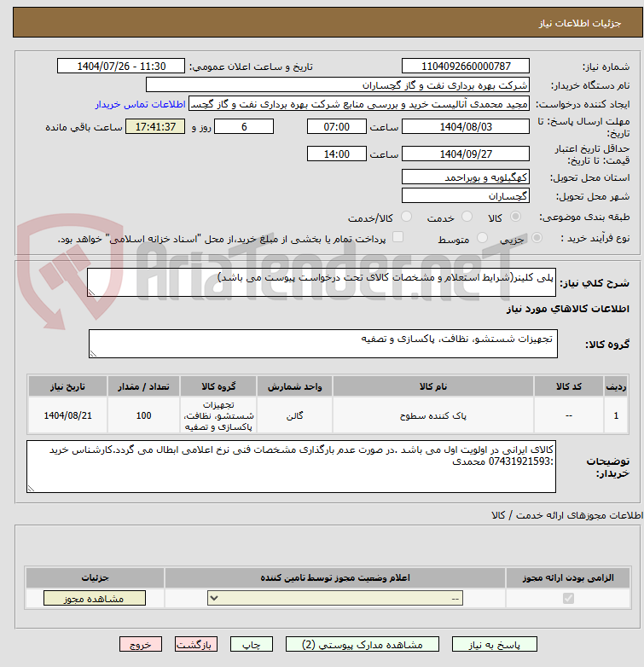Click the goods group textarea
Screen dimensions: 644x667
coord(322,344)
